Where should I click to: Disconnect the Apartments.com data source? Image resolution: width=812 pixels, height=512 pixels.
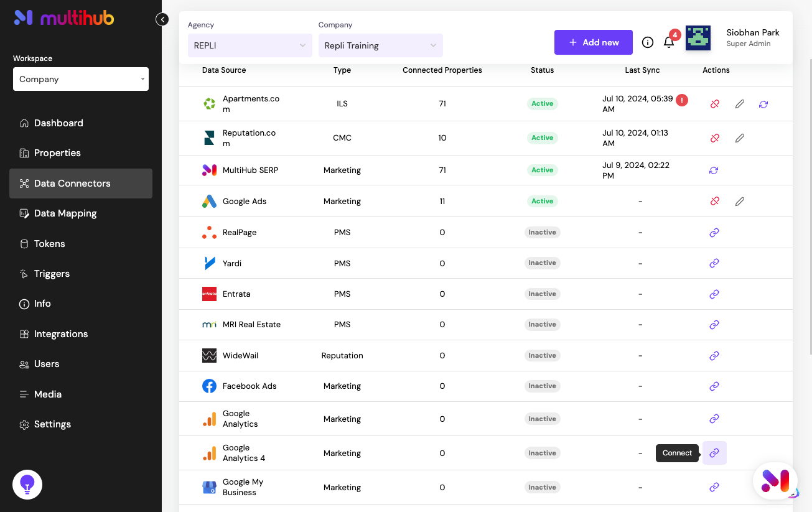click(714, 104)
